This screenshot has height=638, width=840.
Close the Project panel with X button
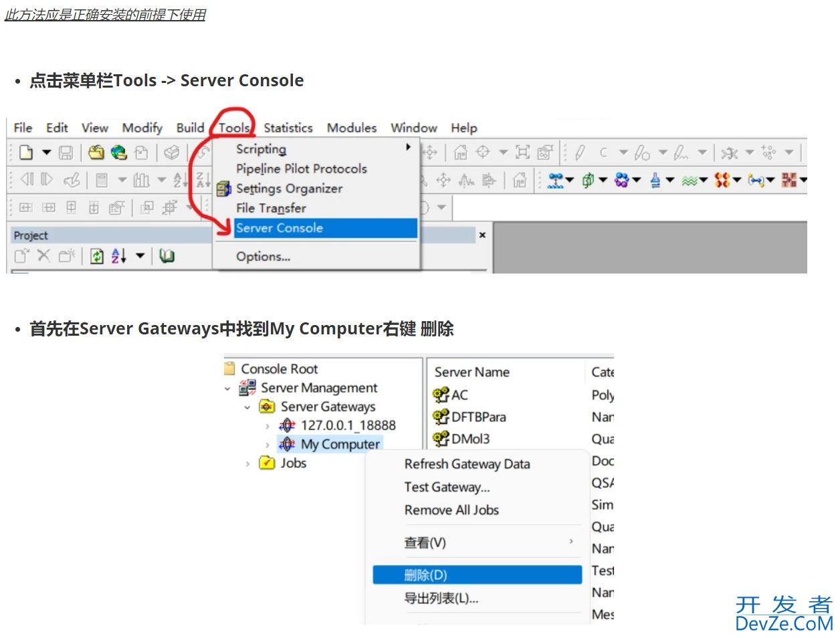482,235
